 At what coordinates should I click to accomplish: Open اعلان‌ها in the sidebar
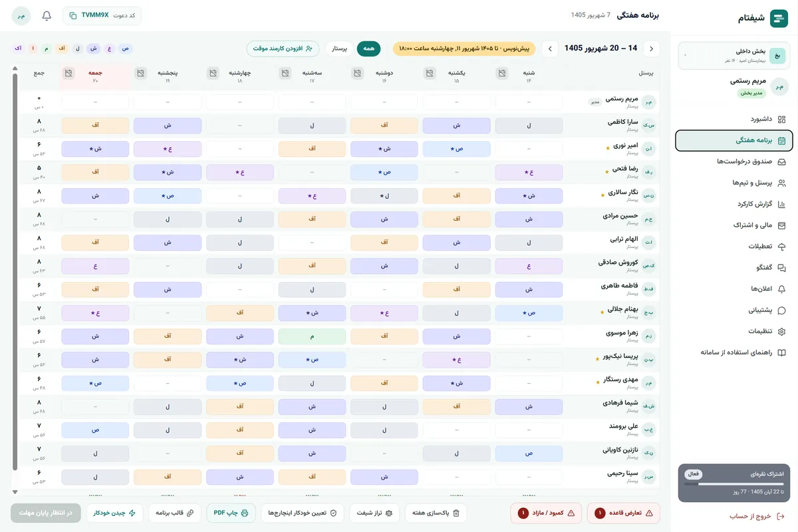[734, 289]
